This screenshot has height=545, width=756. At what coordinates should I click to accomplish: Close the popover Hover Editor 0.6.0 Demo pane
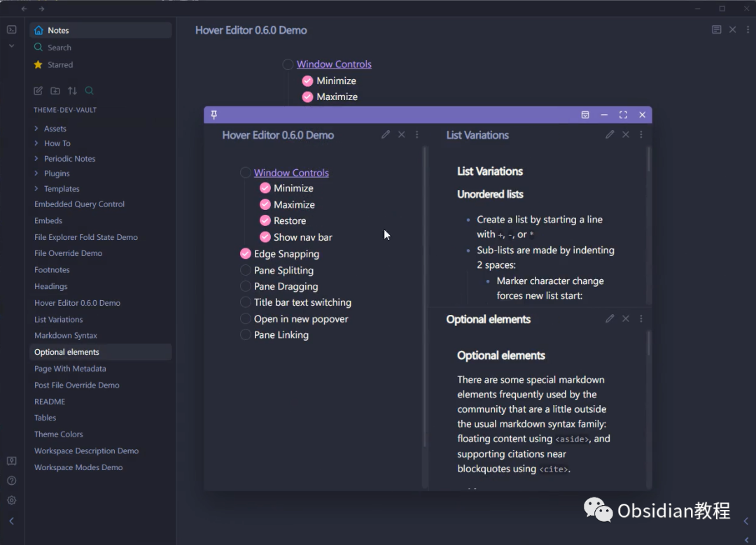click(402, 134)
